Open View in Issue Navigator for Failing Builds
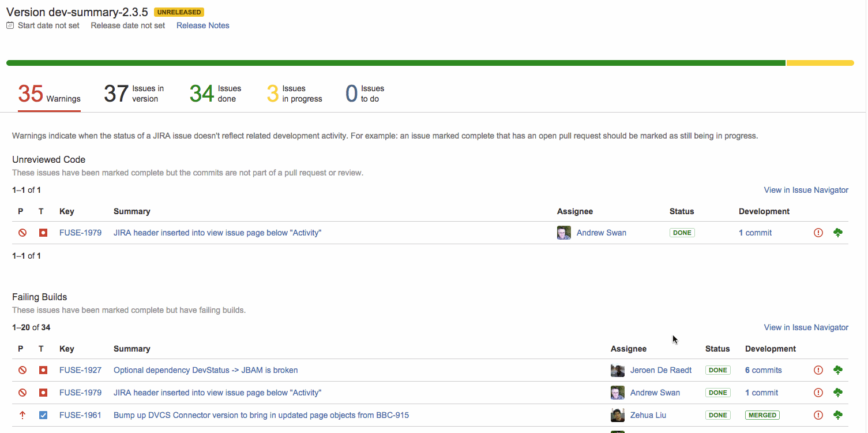This screenshot has width=868, height=433. pyautogui.click(x=806, y=327)
